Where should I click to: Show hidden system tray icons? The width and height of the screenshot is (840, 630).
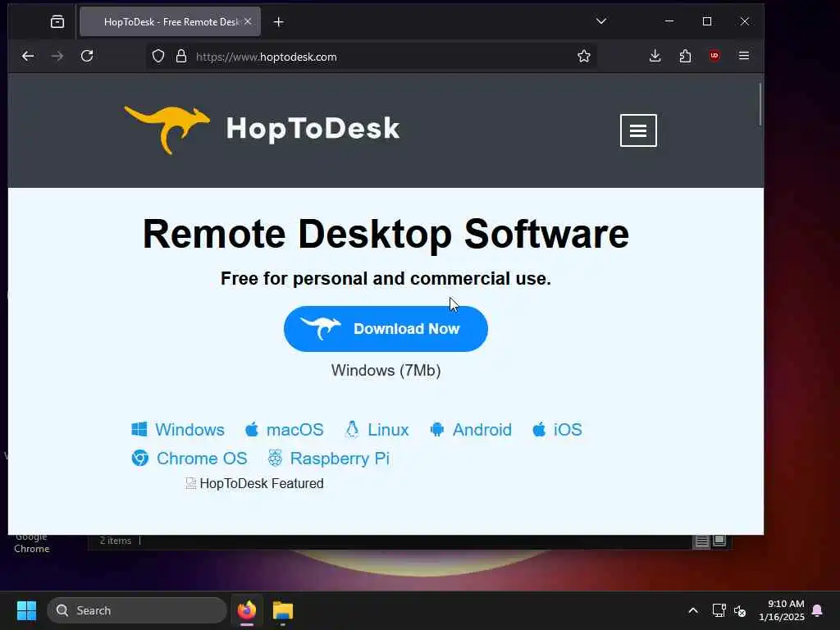click(x=692, y=610)
